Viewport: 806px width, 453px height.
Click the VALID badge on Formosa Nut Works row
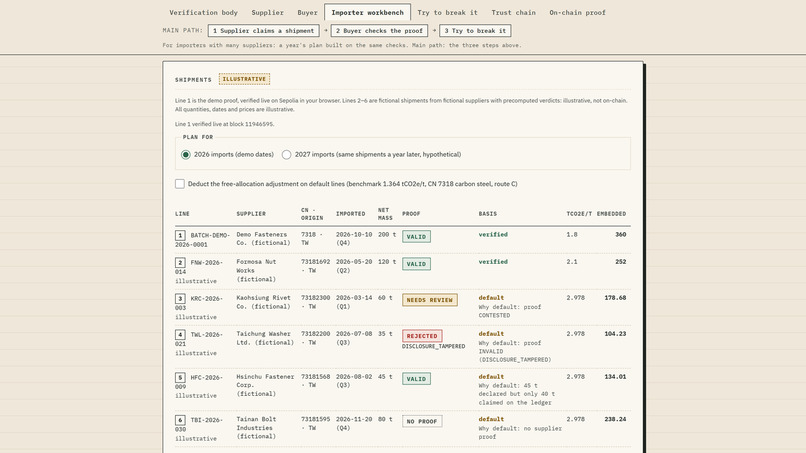coord(416,264)
